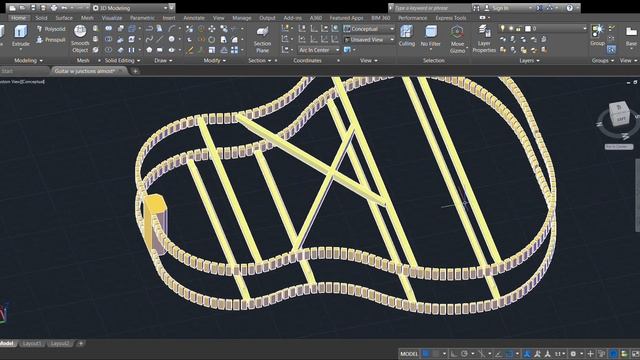Open the Start file tab
The height and width of the screenshot is (360, 640).
tap(7, 71)
